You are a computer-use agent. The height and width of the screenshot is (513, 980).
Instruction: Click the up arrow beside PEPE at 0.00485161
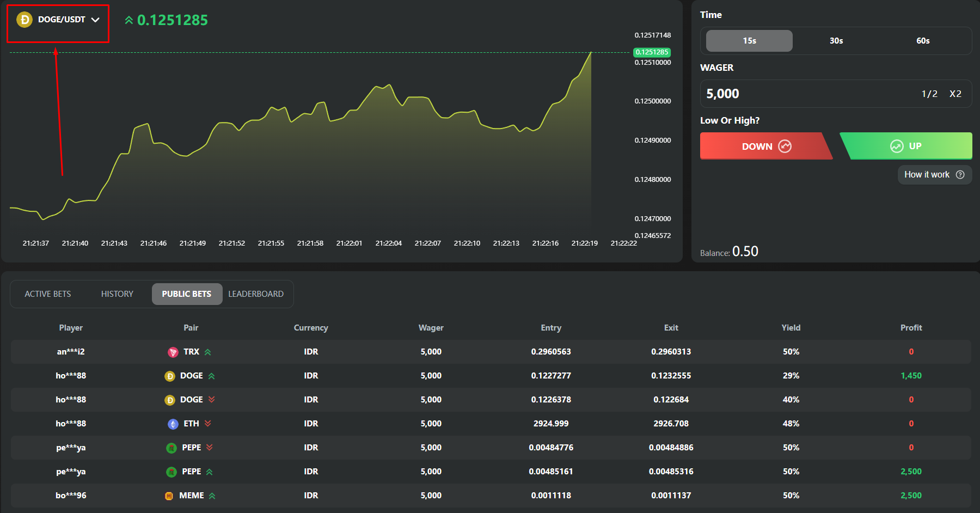click(x=210, y=472)
